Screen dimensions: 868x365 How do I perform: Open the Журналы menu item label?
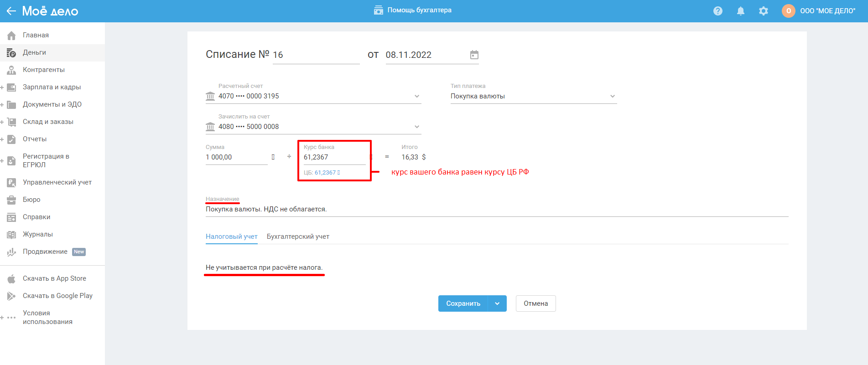pyautogui.click(x=38, y=234)
